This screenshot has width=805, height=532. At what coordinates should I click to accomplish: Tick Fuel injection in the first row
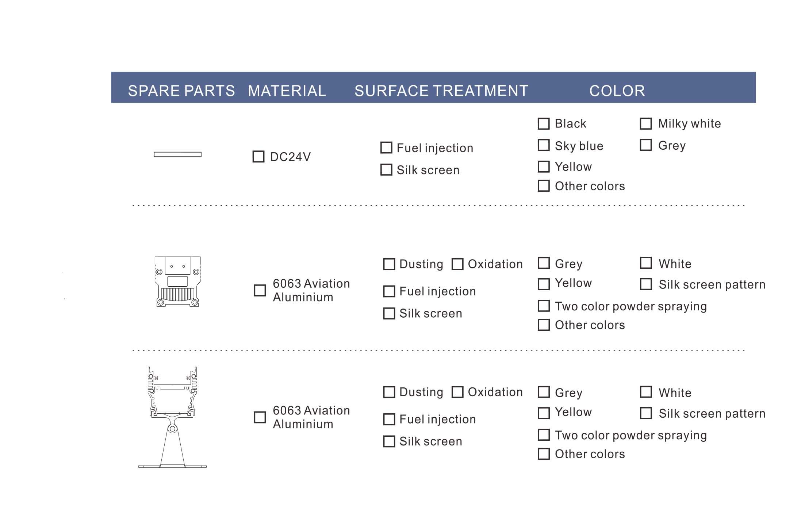(x=386, y=148)
